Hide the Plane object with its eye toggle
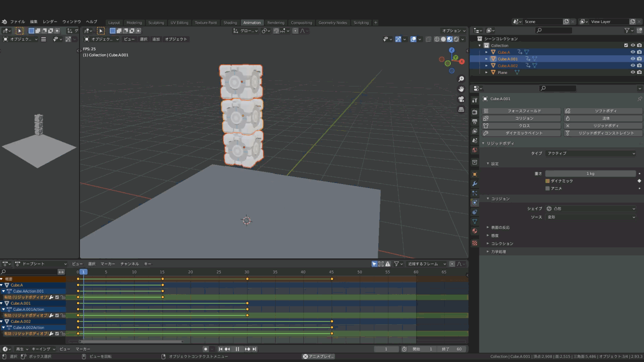Viewport: 644px width, 362px height. 632,72
